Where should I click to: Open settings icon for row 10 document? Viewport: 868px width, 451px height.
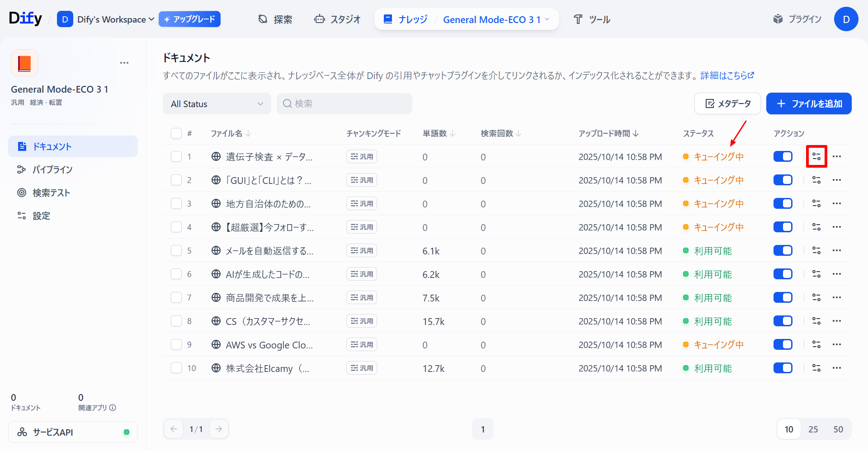coord(816,368)
